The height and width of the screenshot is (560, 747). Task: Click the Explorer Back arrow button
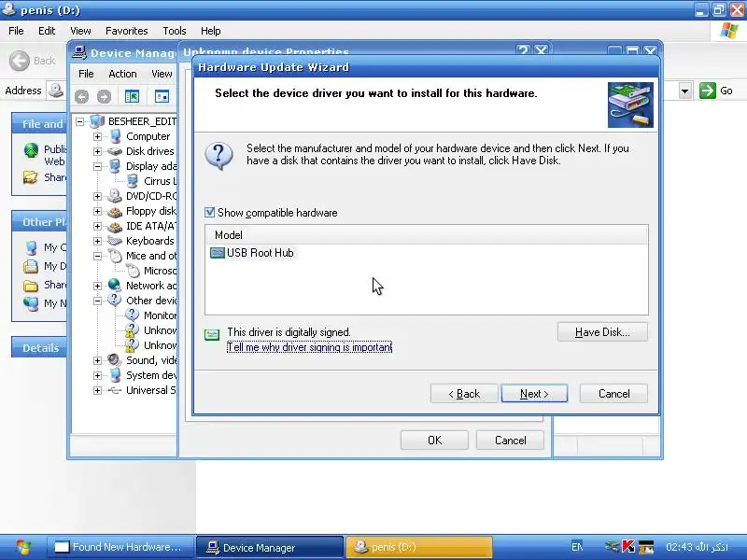coord(20,61)
